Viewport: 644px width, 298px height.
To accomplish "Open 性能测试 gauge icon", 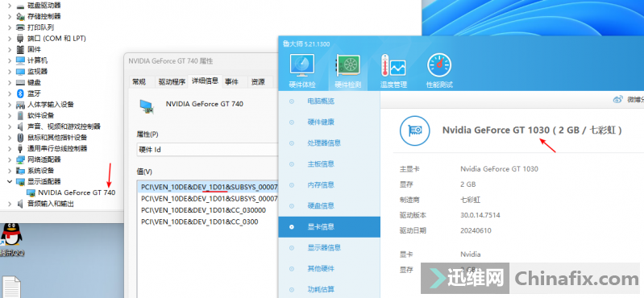I will pos(439,66).
